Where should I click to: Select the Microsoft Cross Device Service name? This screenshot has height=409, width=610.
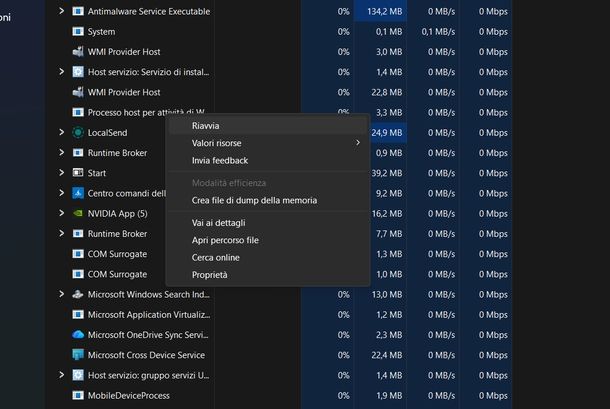(146, 355)
